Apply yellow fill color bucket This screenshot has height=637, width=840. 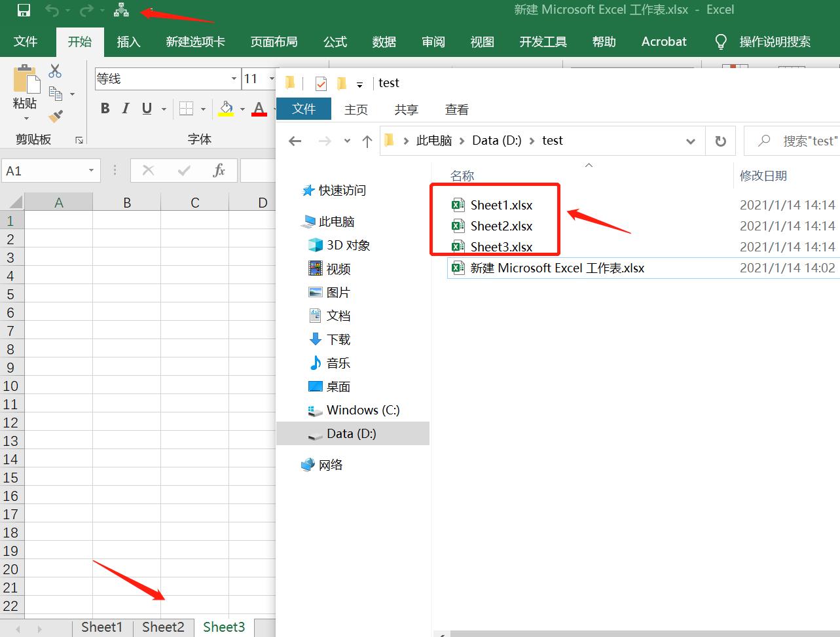tap(226, 109)
